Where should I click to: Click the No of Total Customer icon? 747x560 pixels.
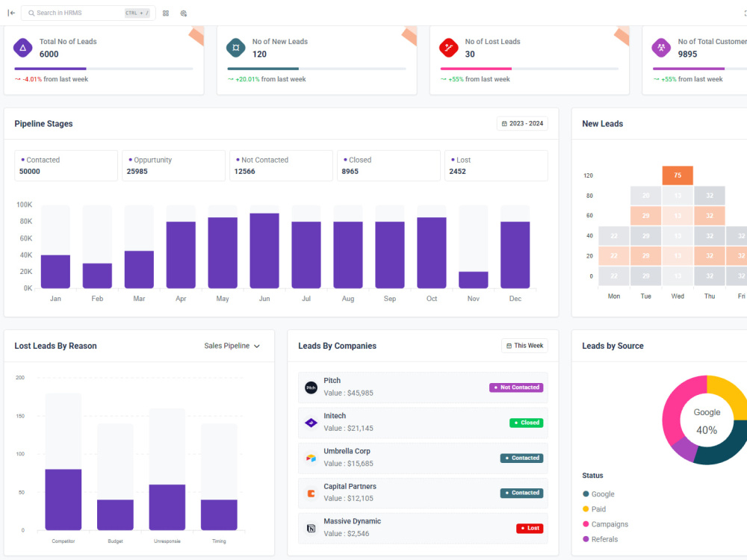point(661,48)
